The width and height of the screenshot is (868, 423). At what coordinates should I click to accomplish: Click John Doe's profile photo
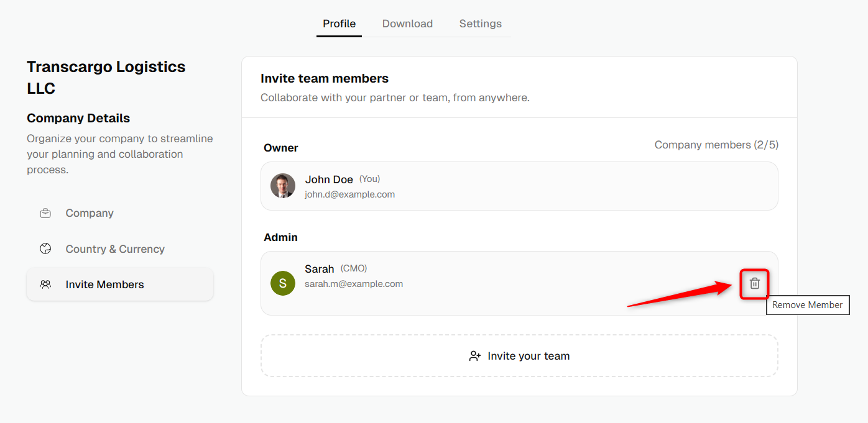(x=283, y=186)
